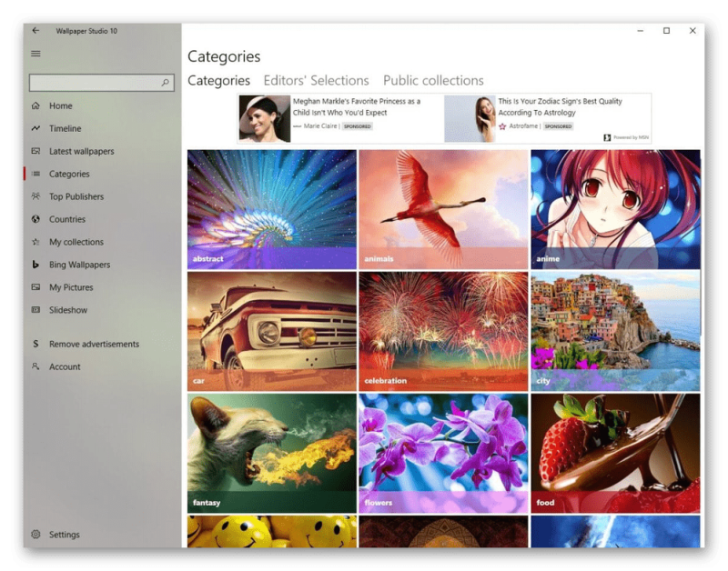Click the Account person icon
Screen dimensions: 728x571
[x=35, y=367]
